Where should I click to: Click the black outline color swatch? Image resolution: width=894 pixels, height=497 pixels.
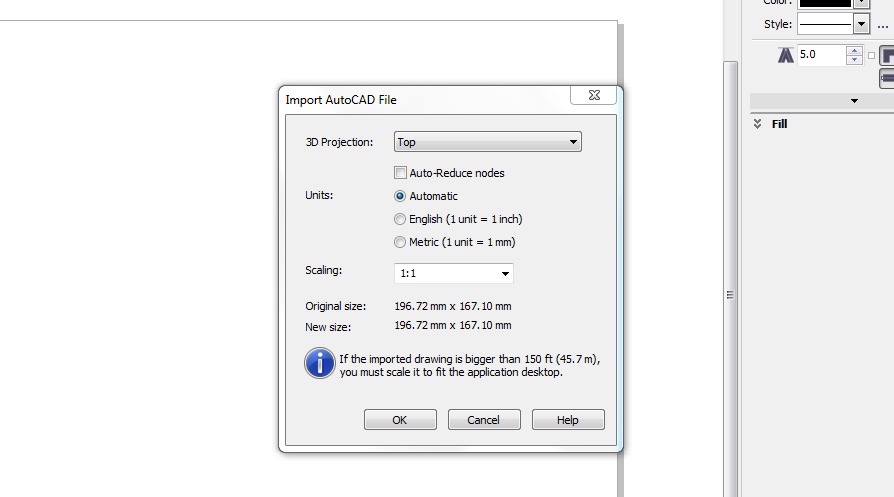tap(825, 3)
